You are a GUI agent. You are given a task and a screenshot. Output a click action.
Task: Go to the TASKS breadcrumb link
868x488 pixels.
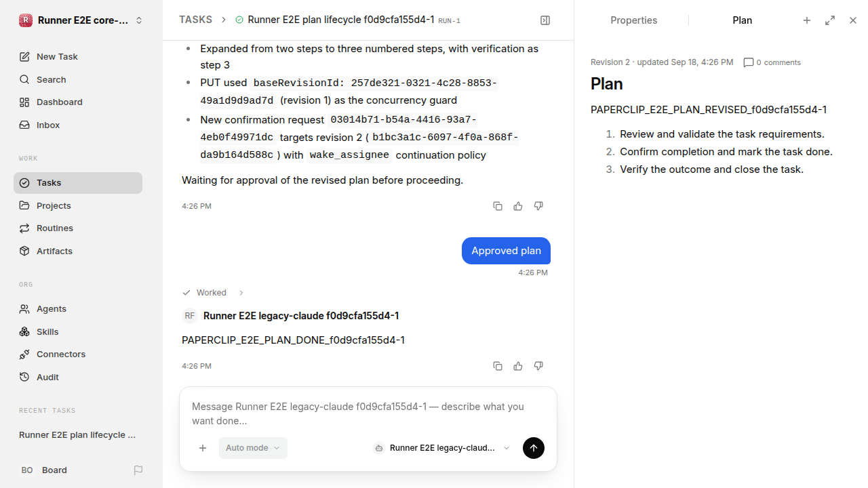point(195,20)
